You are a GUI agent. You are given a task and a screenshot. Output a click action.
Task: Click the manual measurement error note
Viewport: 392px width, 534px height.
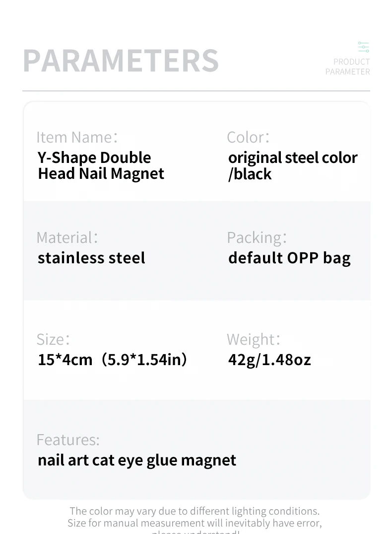pyautogui.click(x=195, y=523)
